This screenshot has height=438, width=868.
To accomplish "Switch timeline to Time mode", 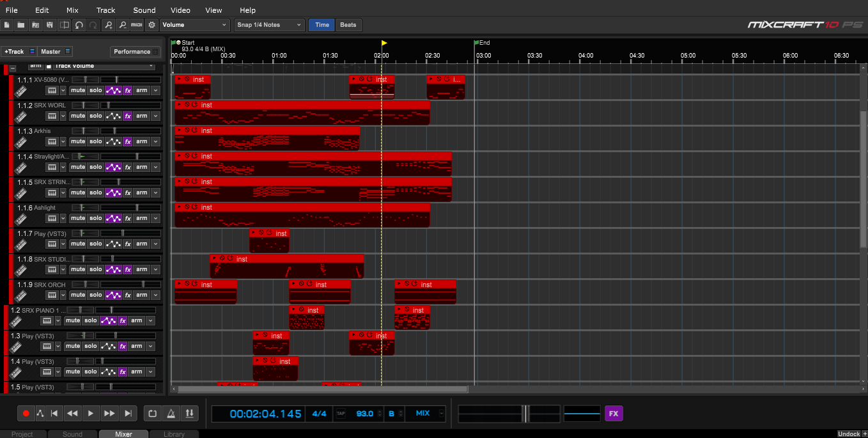I will pos(322,25).
